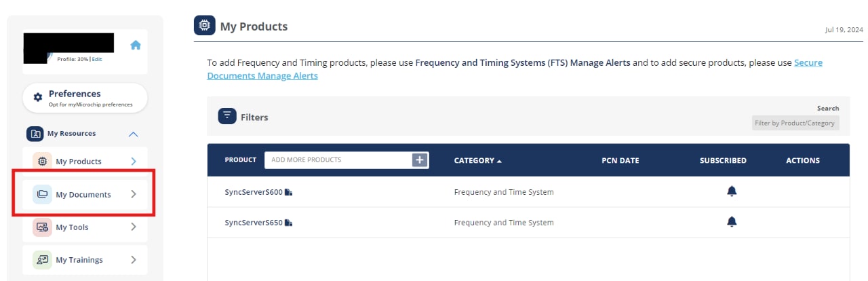Open My Tools menu item

(72, 227)
